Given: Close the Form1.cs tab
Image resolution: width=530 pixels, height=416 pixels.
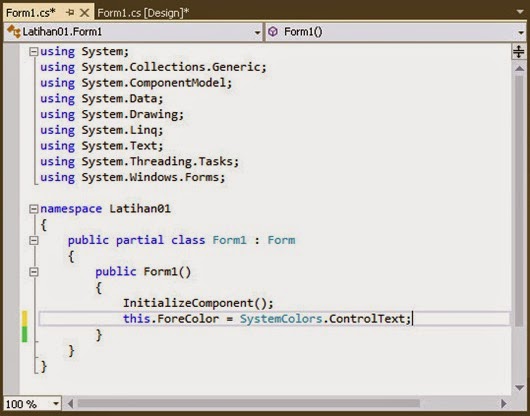Looking at the screenshot, I should tap(85, 13).
